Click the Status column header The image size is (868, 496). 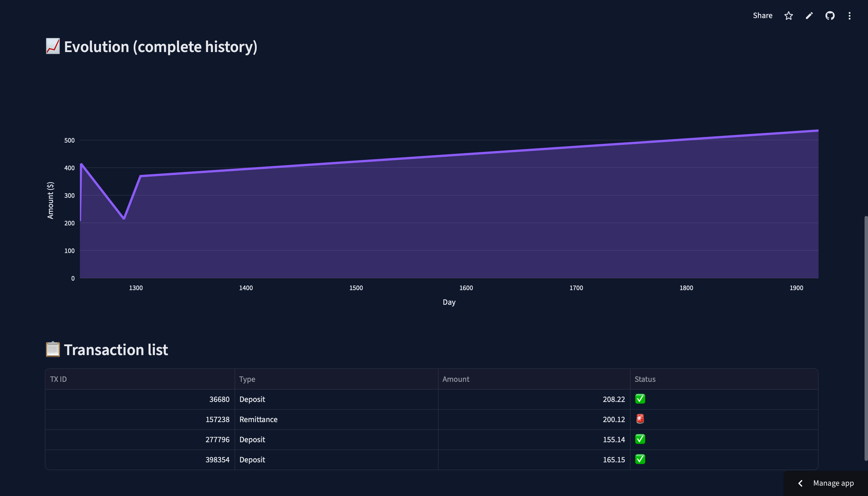(645, 379)
